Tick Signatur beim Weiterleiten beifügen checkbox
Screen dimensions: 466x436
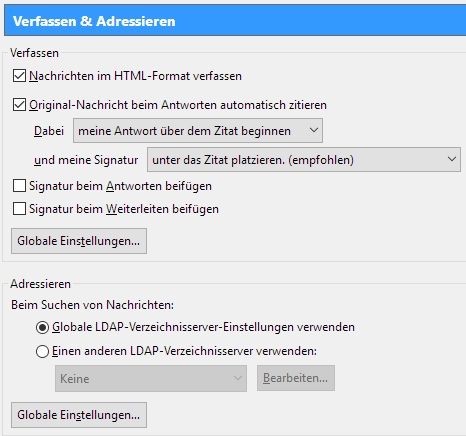point(19,209)
